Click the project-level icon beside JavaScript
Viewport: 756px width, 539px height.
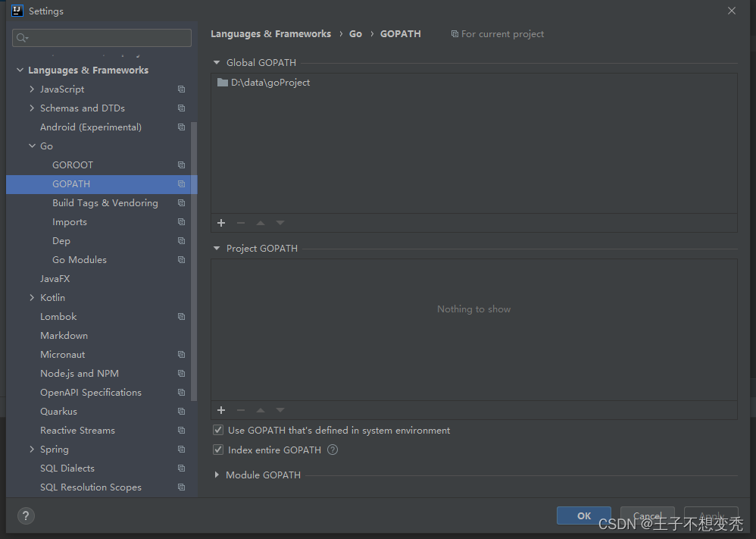coord(181,89)
